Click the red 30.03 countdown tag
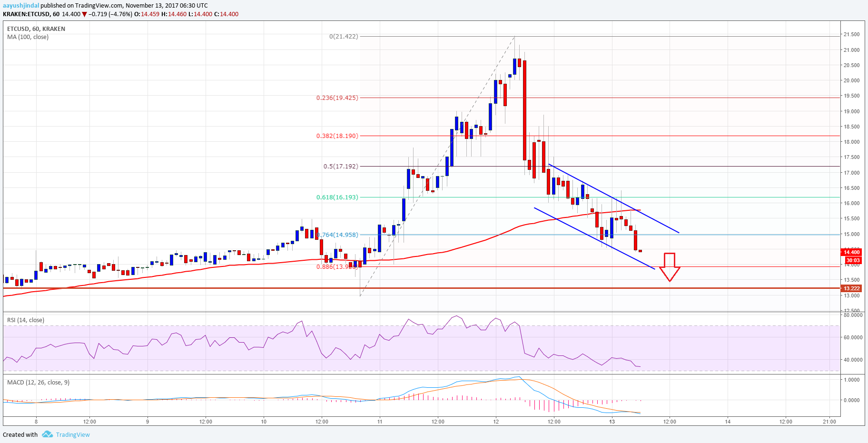This screenshot has width=868, height=443. pyautogui.click(x=853, y=260)
